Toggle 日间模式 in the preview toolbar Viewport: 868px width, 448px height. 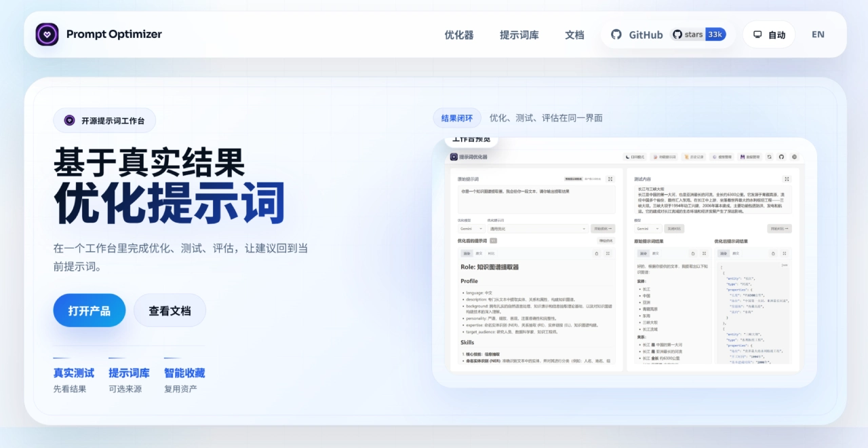point(635,157)
